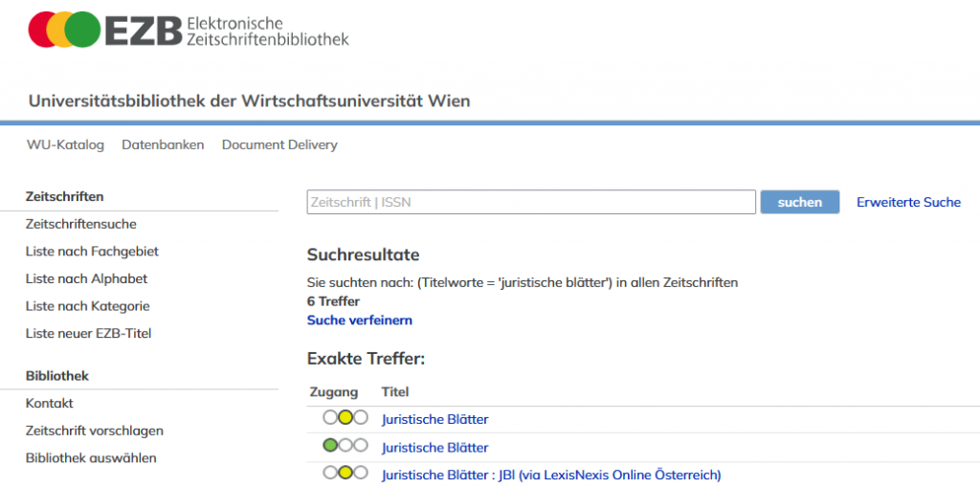
Task: Click access icon of the LexisNexis Online Österreich row
Action: (345, 474)
